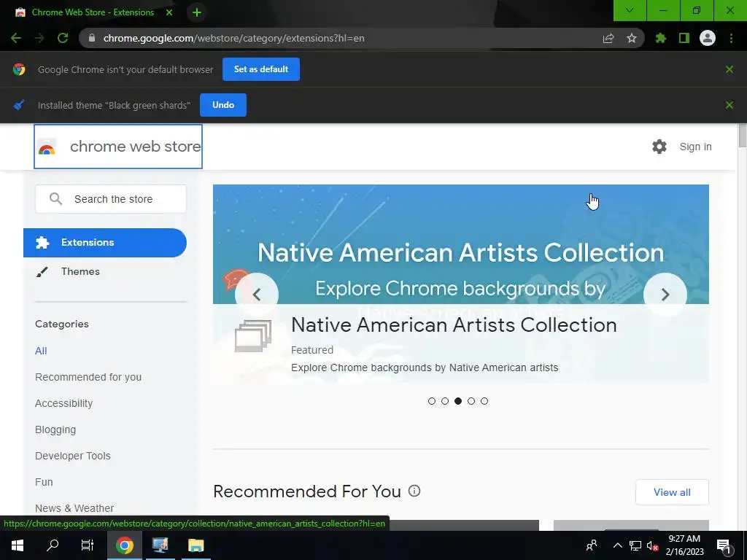The width and height of the screenshot is (747, 560).
Task: Click the muted volume tray icon
Action: (653, 545)
